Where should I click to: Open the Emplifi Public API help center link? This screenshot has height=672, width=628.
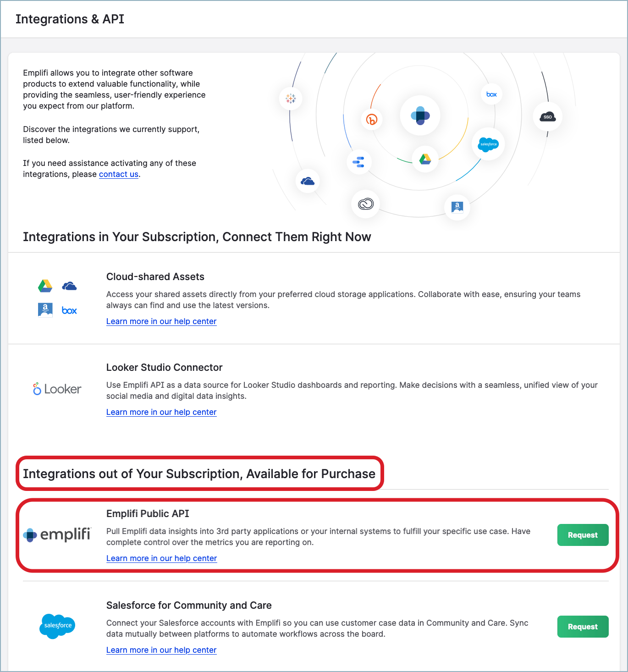pos(161,558)
